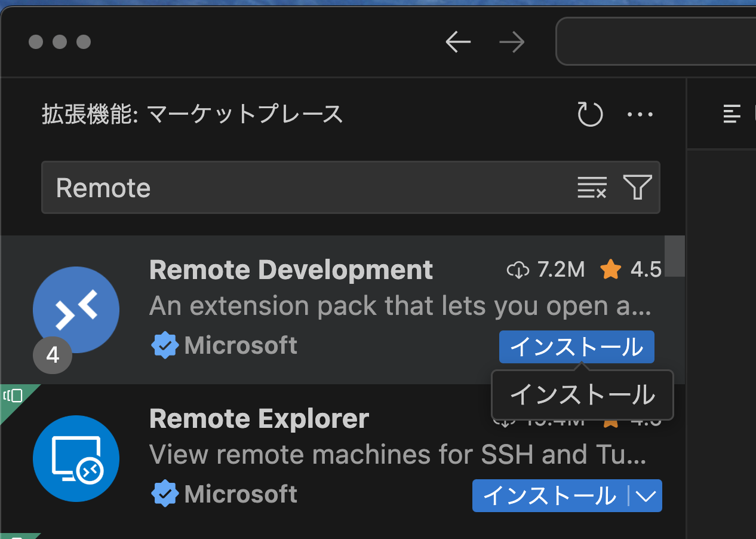Click the outline icon in the editor toolbar
756x539 pixels.
pos(732,114)
